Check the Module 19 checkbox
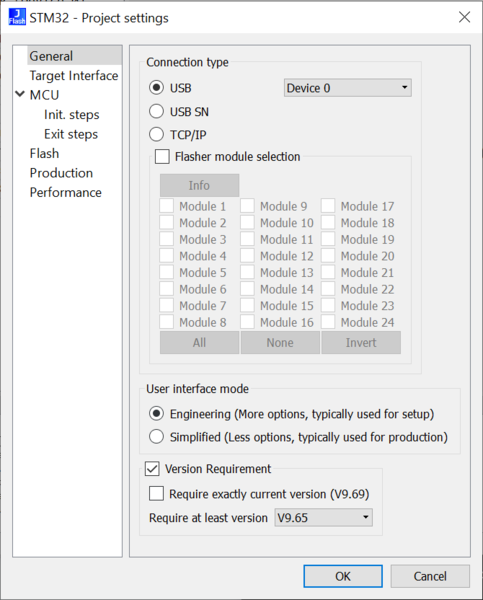This screenshot has width=483, height=600. pyautogui.click(x=328, y=239)
